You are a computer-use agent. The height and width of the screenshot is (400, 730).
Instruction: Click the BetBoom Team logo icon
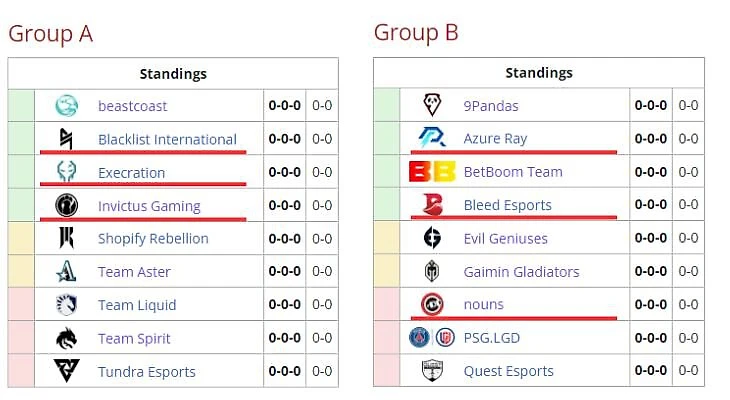click(432, 172)
